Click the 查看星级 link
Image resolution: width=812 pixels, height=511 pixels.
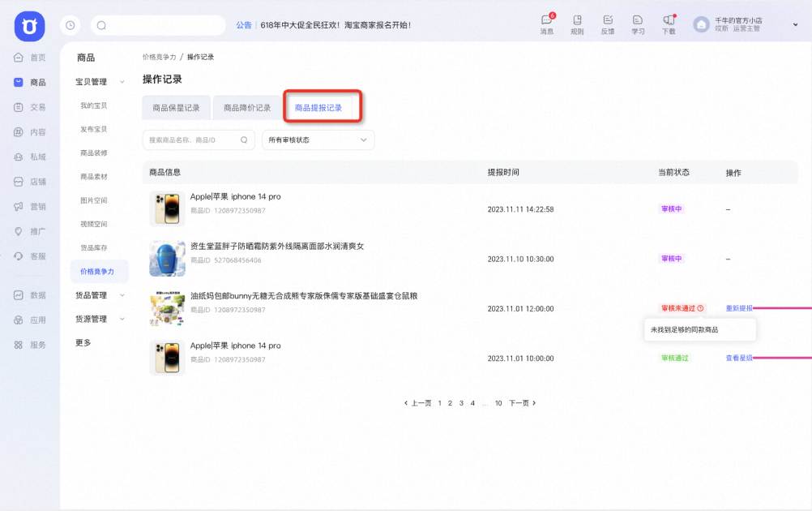click(x=739, y=359)
